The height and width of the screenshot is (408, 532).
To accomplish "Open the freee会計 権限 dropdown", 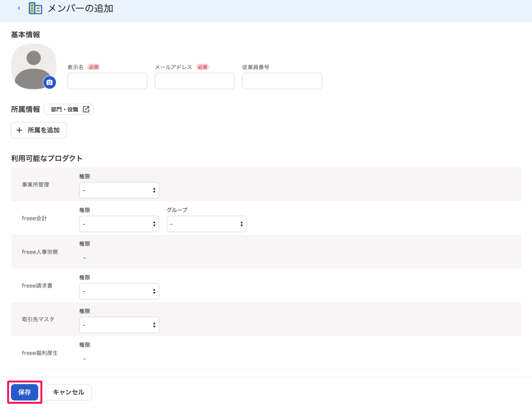I will (x=119, y=224).
